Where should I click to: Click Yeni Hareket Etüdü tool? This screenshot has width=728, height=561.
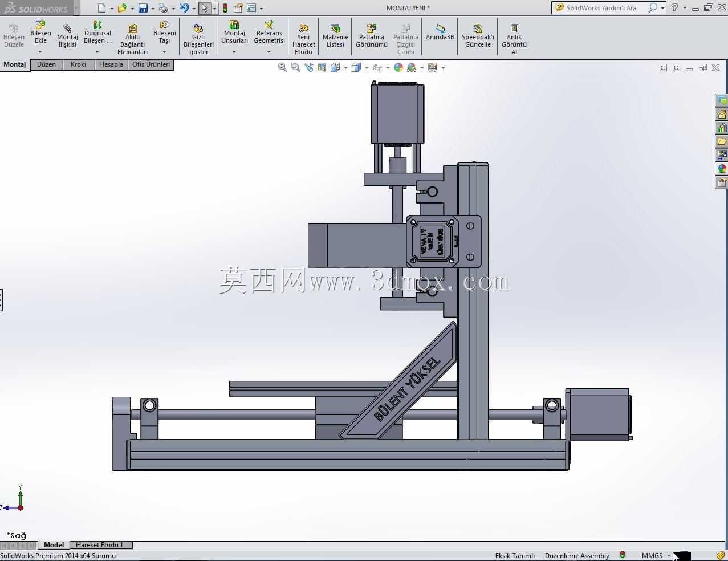tap(303, 40)
